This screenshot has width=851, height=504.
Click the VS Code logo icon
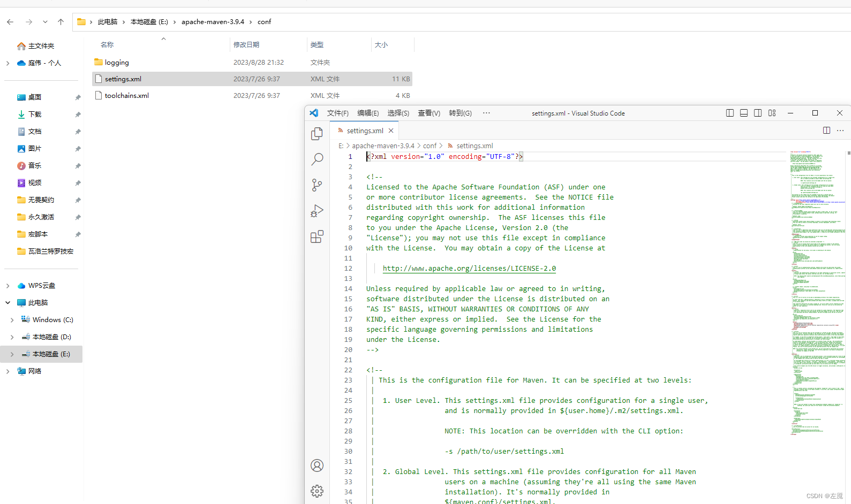click(x=314, y=113)
